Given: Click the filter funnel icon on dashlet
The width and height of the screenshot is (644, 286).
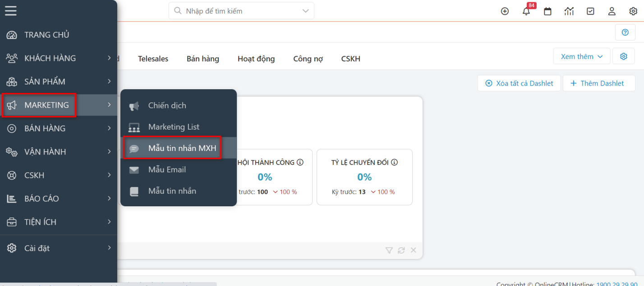Looking at the screenshot, I should point(389,250).
